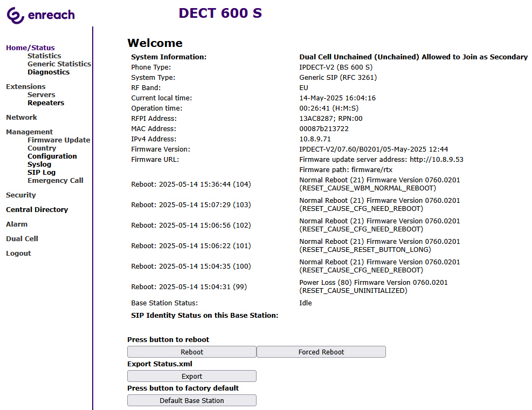Image resolution: width=532 pixels, height=410 pixels.
Task: Click the phone type IPDECT-V2 (BS 600 S)
Action: 336,67
